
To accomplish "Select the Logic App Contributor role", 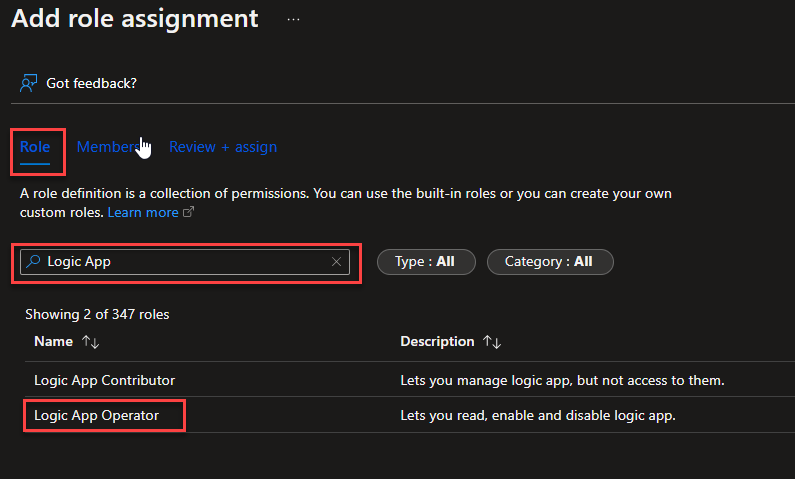I will 104,380.
